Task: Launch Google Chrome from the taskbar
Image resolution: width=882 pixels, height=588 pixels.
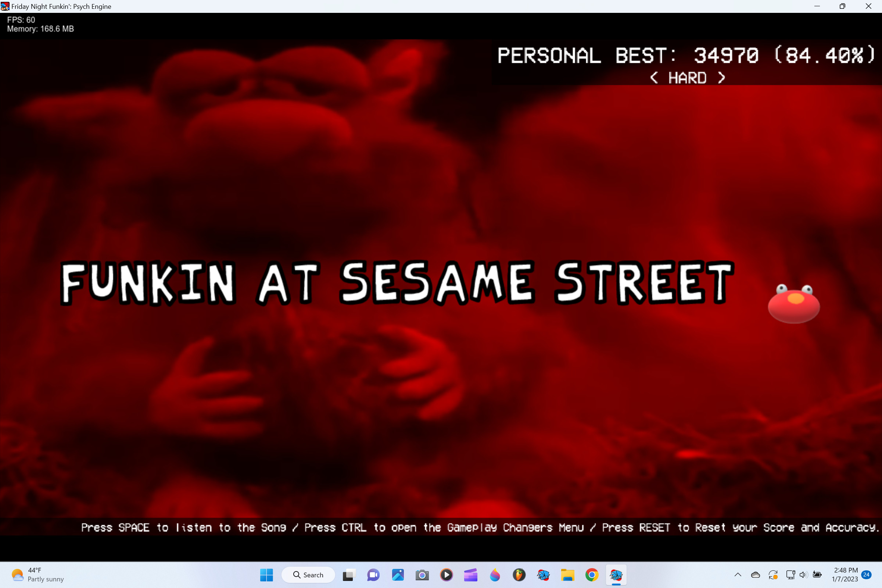Action: pos(592,575)
